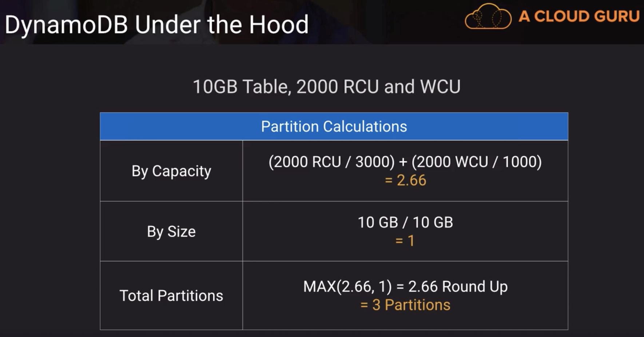Click the "10 GB / 10 GB" formula
The width and height of the screenshot is (644, 337).
pos(405,222)
